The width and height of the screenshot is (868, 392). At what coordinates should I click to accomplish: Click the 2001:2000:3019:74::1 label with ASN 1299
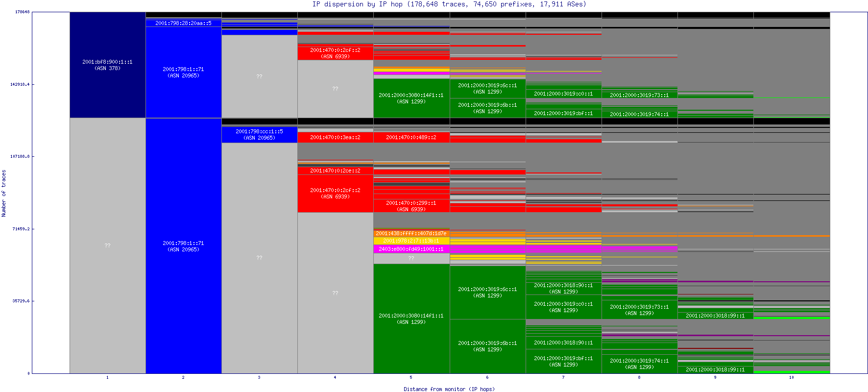(639, 364)
